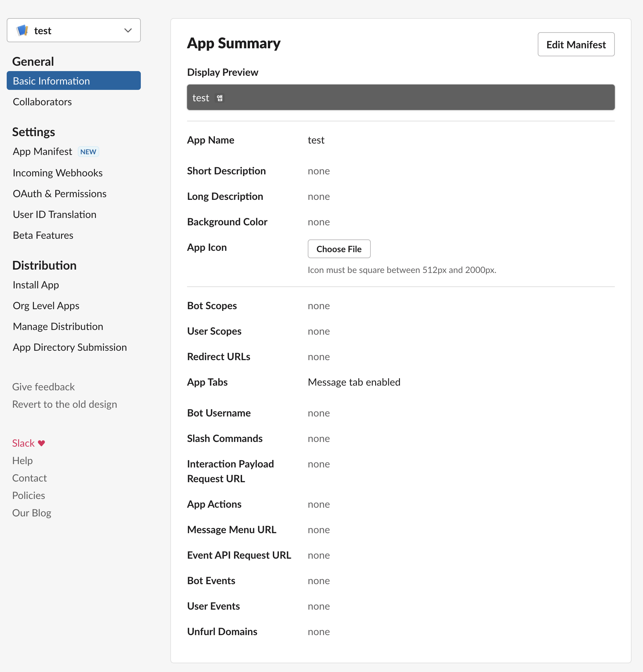This screenshot has height=672, width=643.
Task: Click the NEW badge next to App Manifest
Action: tap(88, 152)
